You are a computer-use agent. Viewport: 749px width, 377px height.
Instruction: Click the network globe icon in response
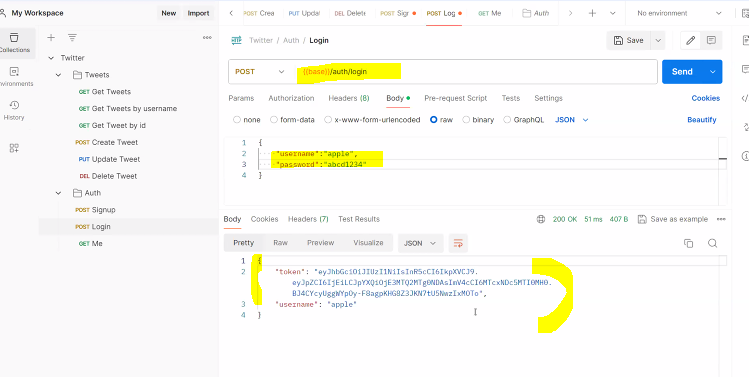tap(541, 219)
